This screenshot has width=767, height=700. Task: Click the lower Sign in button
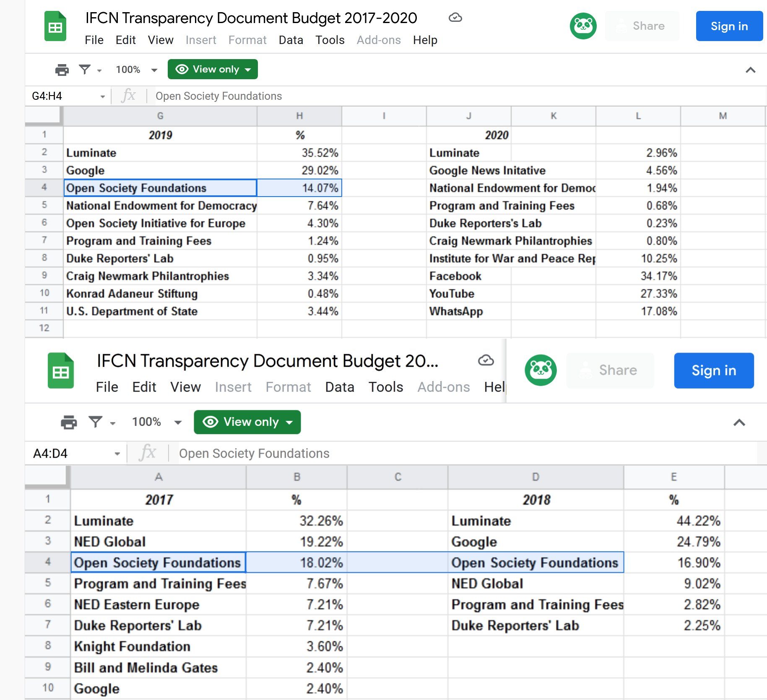714,371
